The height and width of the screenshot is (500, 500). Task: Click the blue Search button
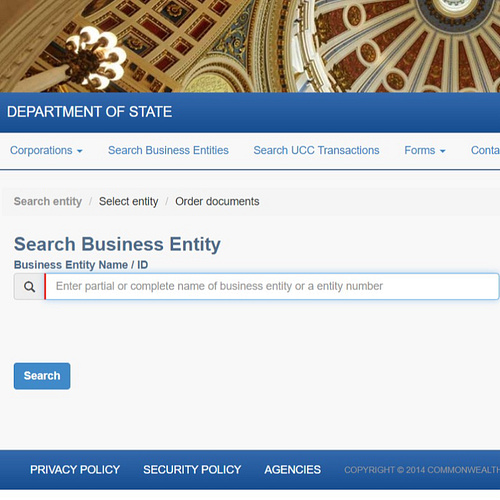42,376
